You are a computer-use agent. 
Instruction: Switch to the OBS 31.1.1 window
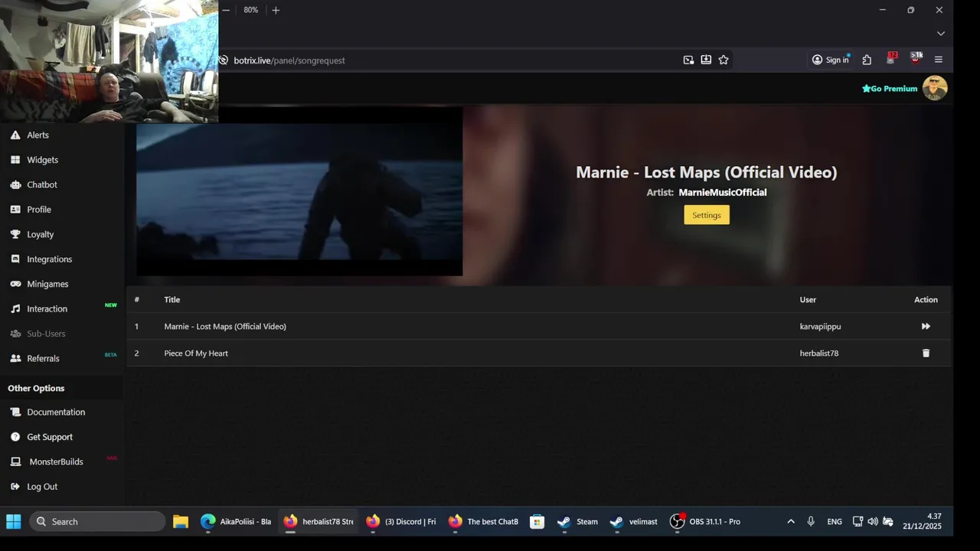coord(706,522)
